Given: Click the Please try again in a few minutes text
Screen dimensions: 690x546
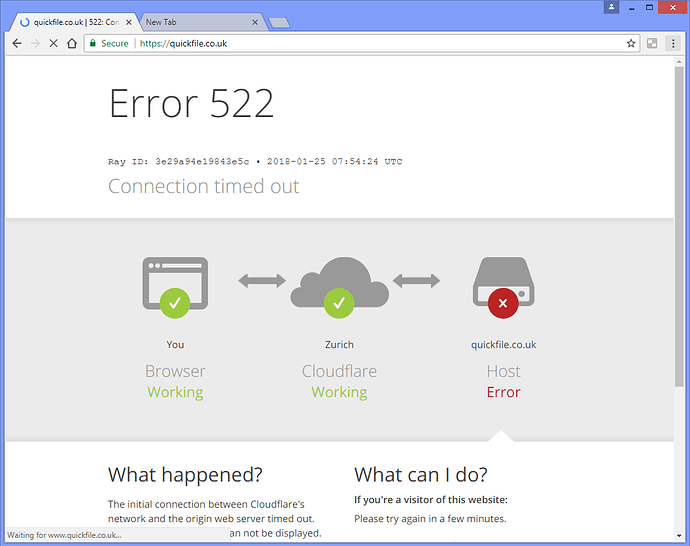Looking at the screenshot, I should click(x=430, y=519).
